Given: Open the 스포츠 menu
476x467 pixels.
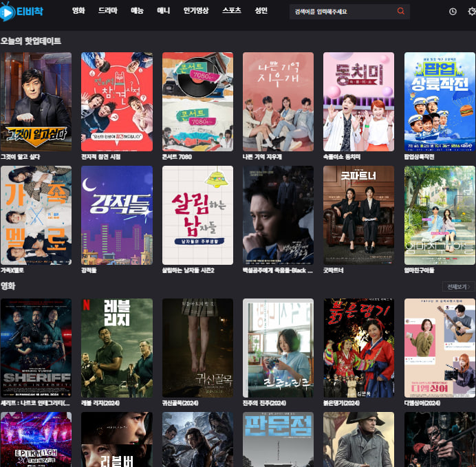Looking at the screenshot, I should (x=232, y=10).
